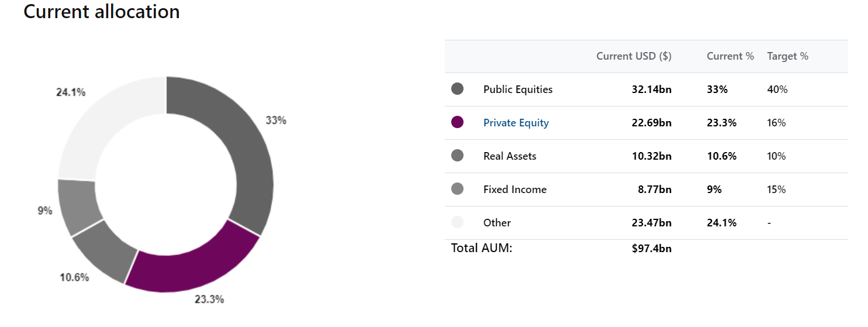This screenshot has width=868, height=327.
Task: Click the Target % column header
Action: pyautogui.click(x=787, y=56)
